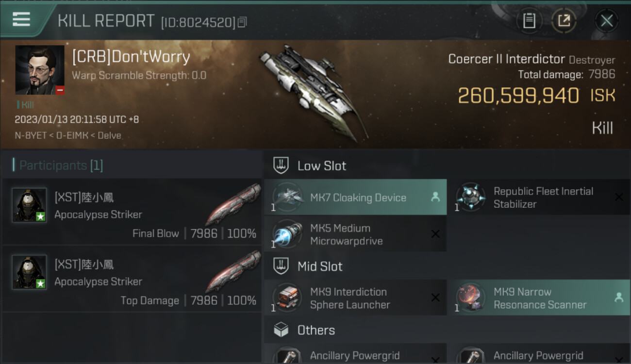631x364 pixels.
Task: Open the hamburger menu icon
Action: 21,19
